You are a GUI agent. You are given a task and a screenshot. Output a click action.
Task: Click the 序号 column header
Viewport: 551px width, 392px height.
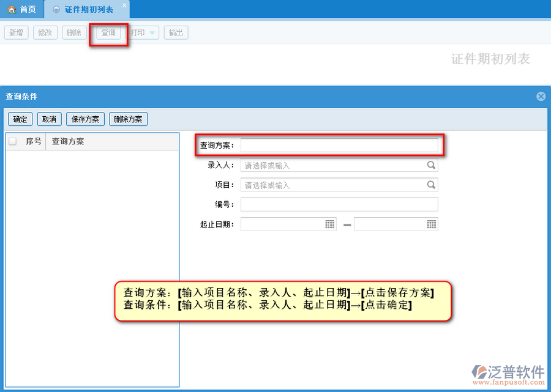coord(34,141)
